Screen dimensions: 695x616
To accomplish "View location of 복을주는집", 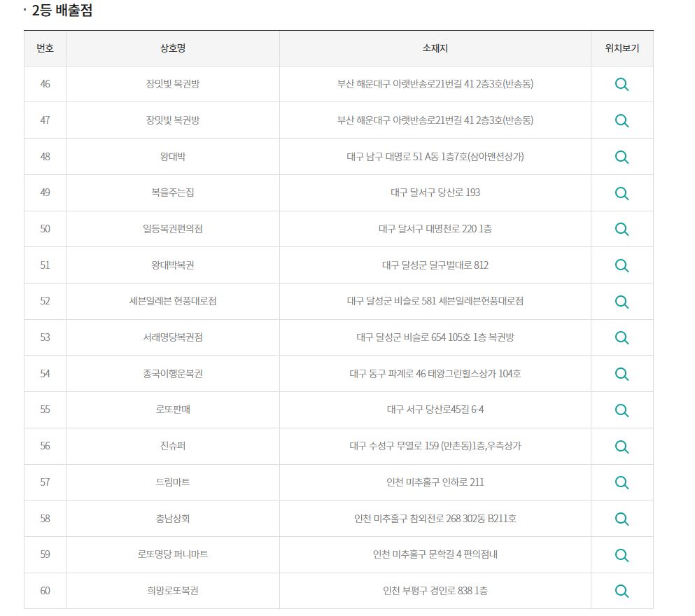I will click(622, 193).
